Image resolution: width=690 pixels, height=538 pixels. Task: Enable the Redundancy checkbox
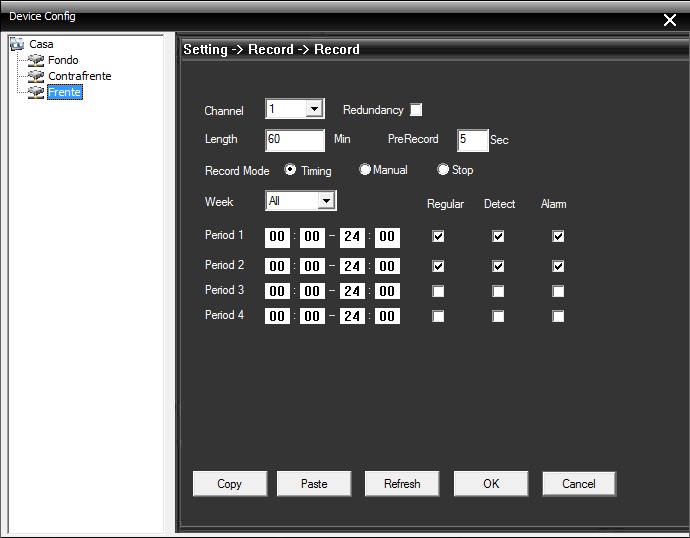[x=416, y=110]
